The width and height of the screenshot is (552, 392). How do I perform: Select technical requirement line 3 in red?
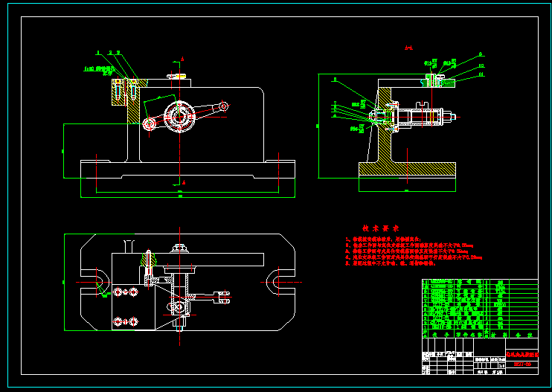[406, 251]
